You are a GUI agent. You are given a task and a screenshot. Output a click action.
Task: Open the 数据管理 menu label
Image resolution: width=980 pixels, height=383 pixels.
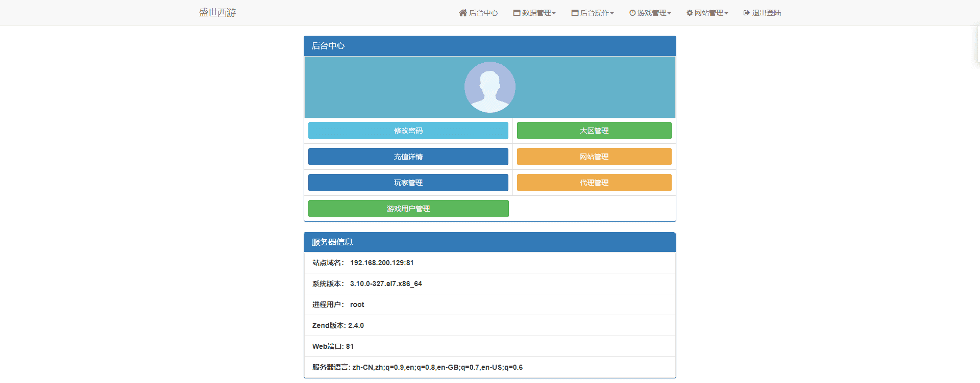[x=536, y=13]
